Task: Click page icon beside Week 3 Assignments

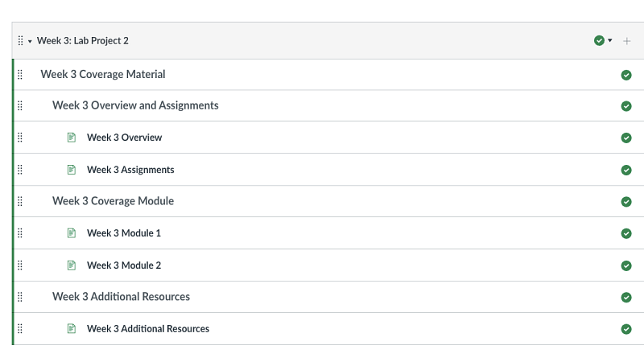Action: 72,170
